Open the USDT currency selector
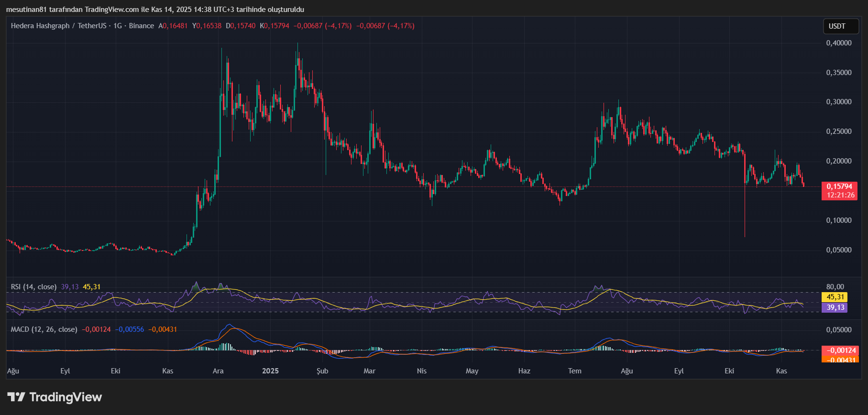868x415 pixels. click(x=837, y=26)
